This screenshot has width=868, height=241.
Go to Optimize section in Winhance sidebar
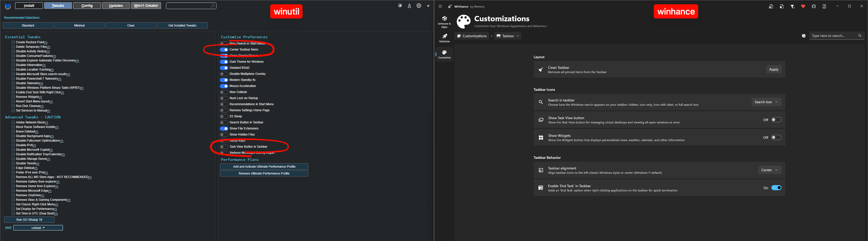(x=444, y=38)
